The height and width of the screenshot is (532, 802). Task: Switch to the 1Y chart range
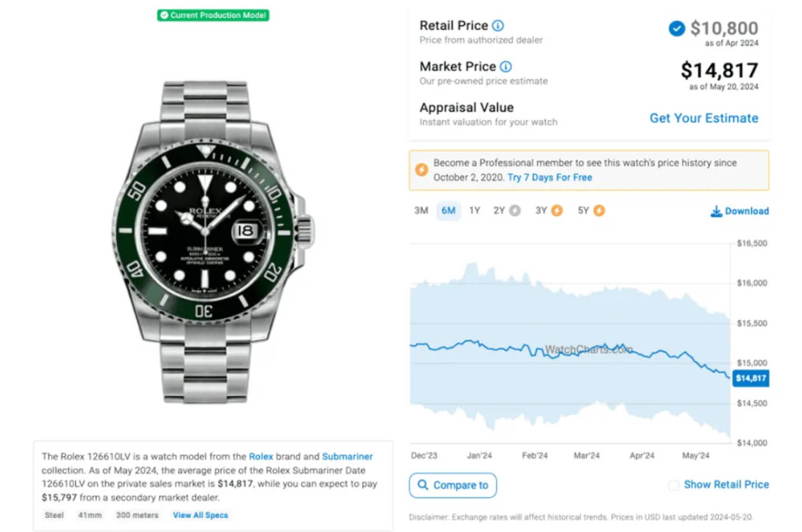(474, 211)
